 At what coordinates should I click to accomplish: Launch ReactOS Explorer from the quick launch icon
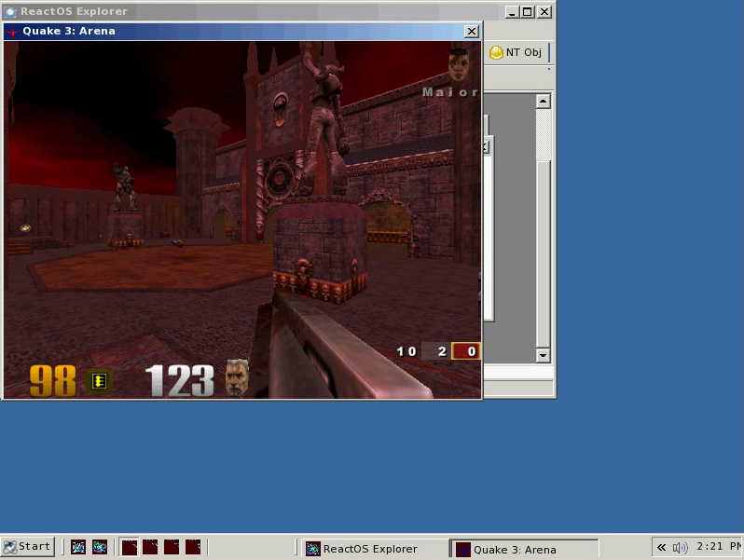click(x=77, y=547)
